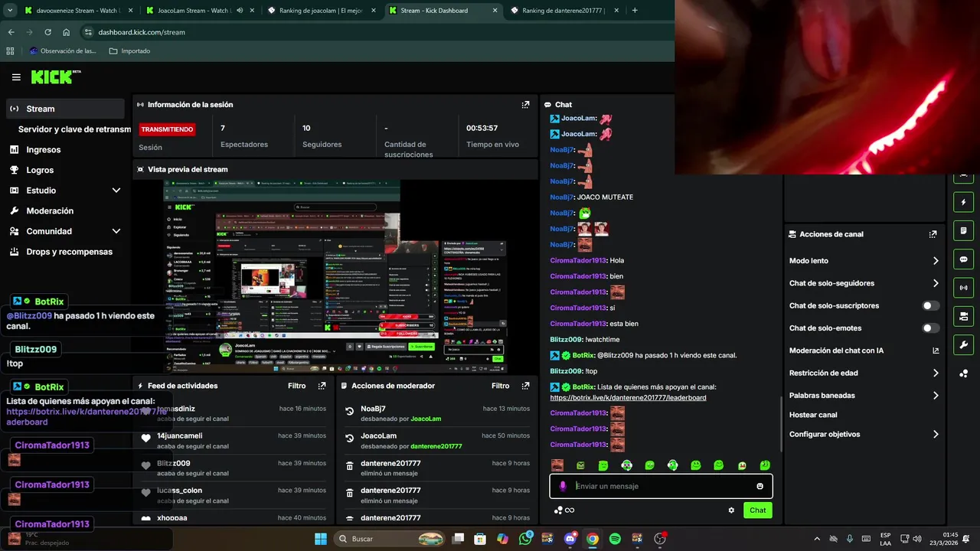Click the document sidebar icon

[x=963, y=231]
